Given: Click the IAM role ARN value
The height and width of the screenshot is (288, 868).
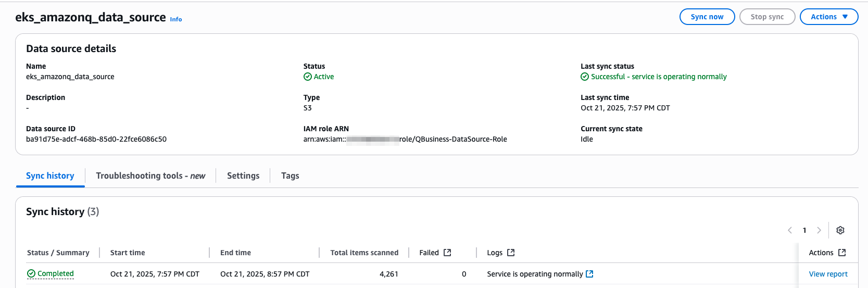Looking at the screenshot, I should (405, 139).
